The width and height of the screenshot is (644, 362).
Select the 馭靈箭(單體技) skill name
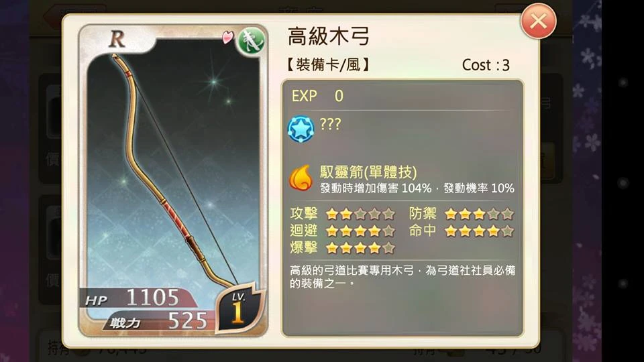click(368, 172)
